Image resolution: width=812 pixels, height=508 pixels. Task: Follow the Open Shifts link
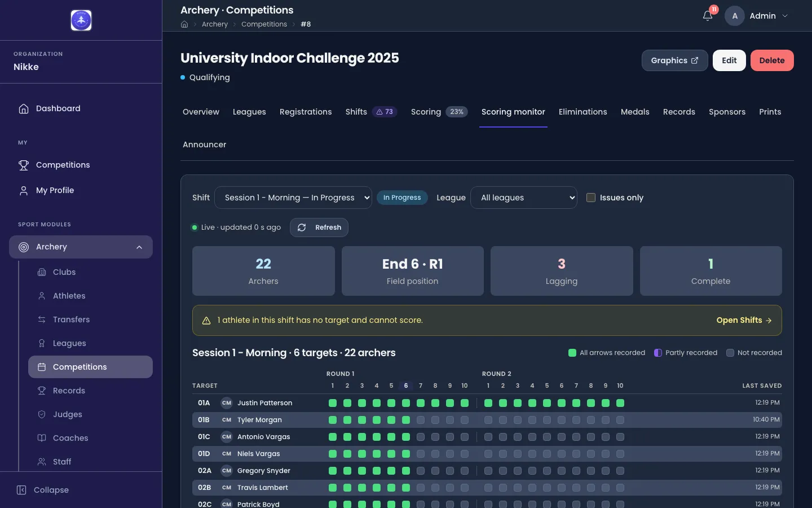pos(744,320)
